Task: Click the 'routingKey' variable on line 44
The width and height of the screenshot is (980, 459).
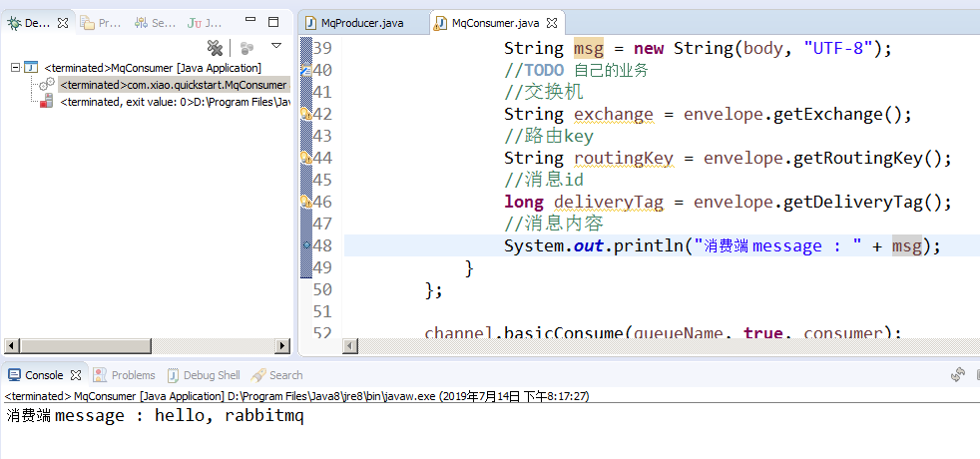Action: click(x=623, y=159)
